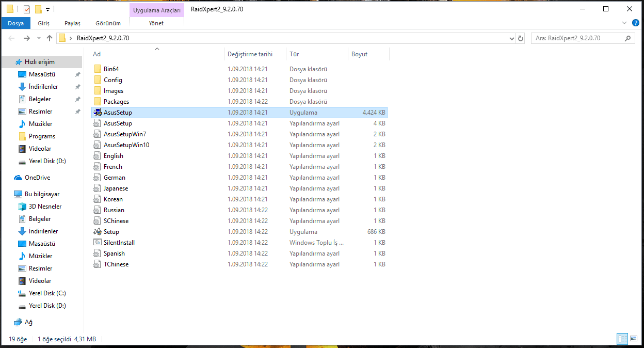Click the new folder quick access icon

click(38, 9)
